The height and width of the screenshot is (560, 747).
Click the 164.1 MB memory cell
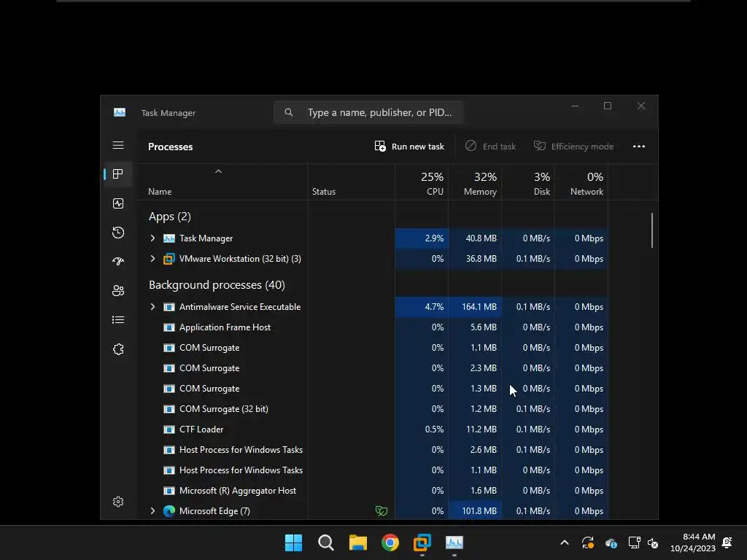click(475, 307)
